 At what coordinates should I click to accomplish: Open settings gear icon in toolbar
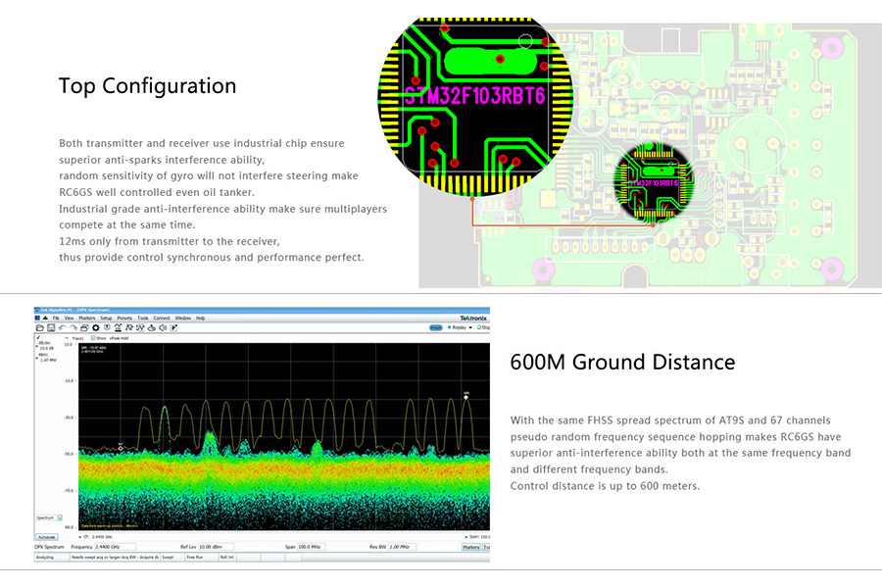[x=96, y=328]
